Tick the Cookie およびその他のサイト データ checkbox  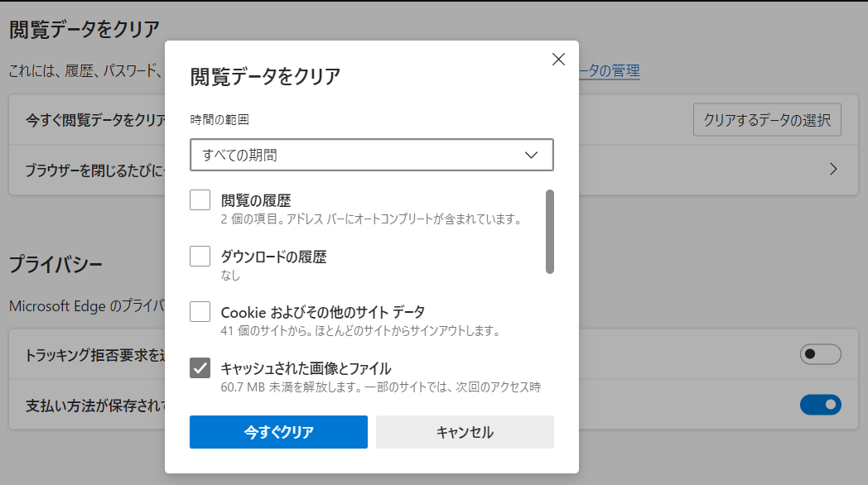pos(200,312)
